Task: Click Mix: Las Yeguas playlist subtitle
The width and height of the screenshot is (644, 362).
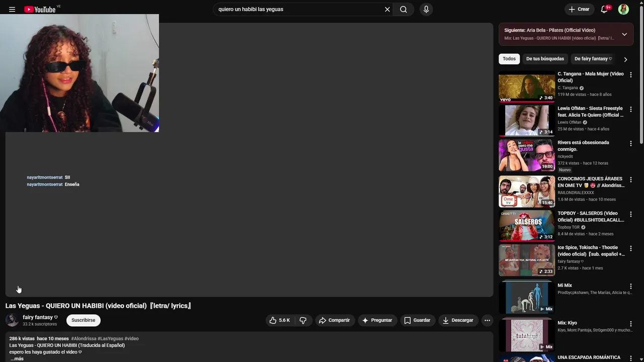Action: [x=559, y=38]
